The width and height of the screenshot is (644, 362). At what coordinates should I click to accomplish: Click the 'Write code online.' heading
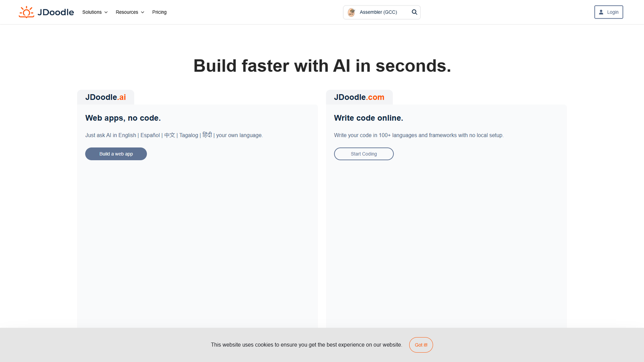368,118
